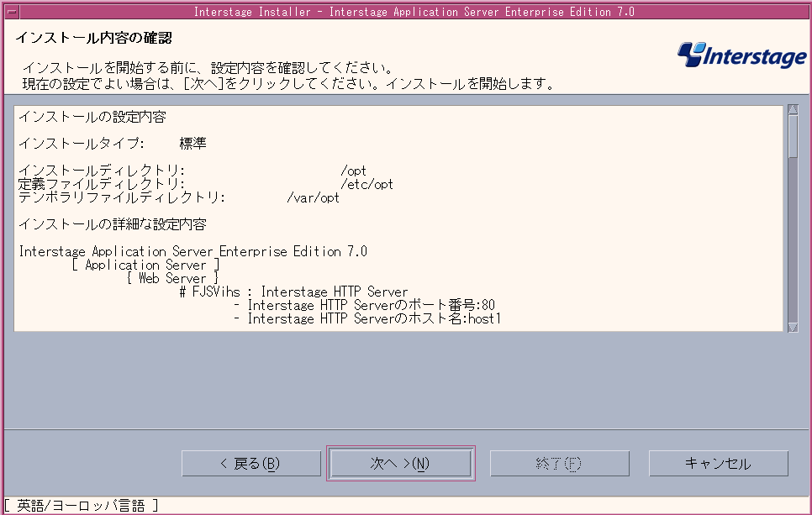Open the window menu icon in title bar

point(12,12)
